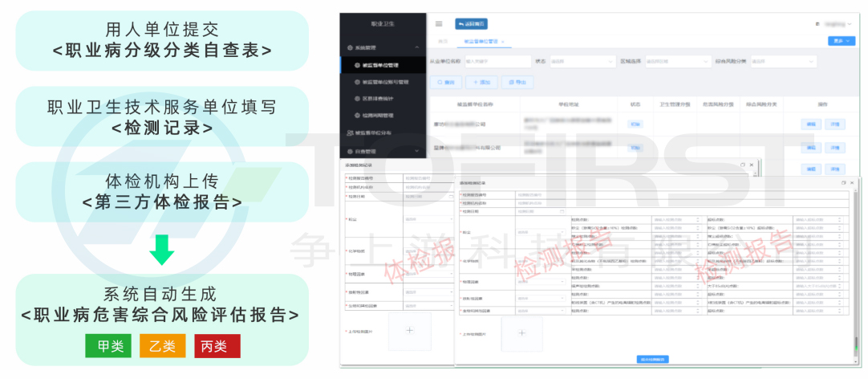The height and width of the screenshot is (379, 868).
Task: Open 被监管单位管理 in the sidebar
Action: [383, 65]
